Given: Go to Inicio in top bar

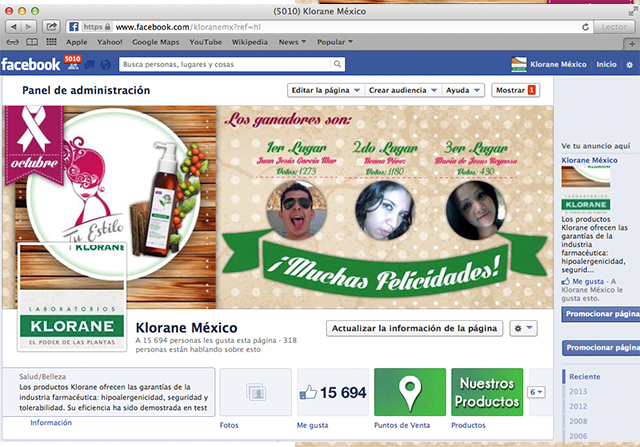Looking at the screenshot, I should point(606,64).
